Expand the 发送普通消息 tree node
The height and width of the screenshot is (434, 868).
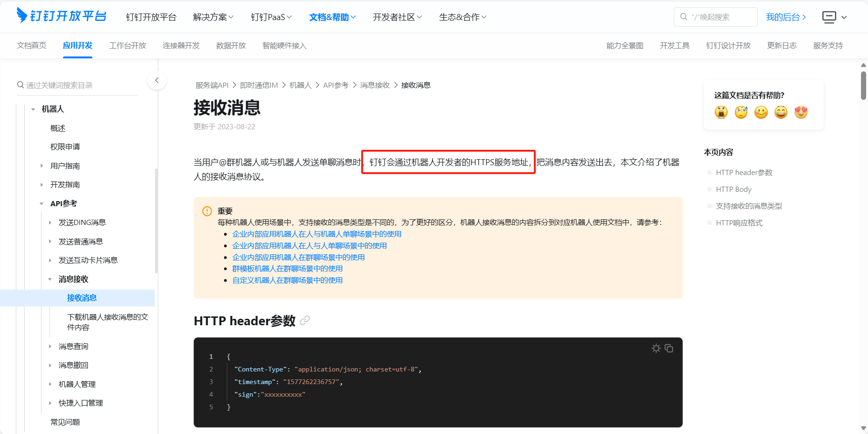(50, 241)
